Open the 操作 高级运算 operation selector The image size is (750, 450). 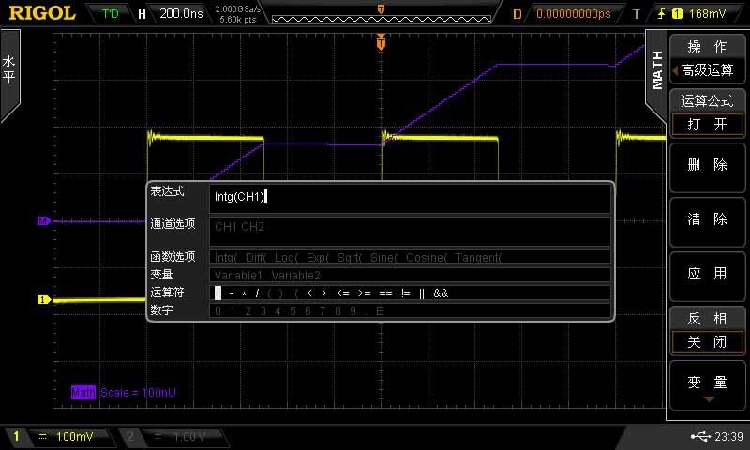707,59
